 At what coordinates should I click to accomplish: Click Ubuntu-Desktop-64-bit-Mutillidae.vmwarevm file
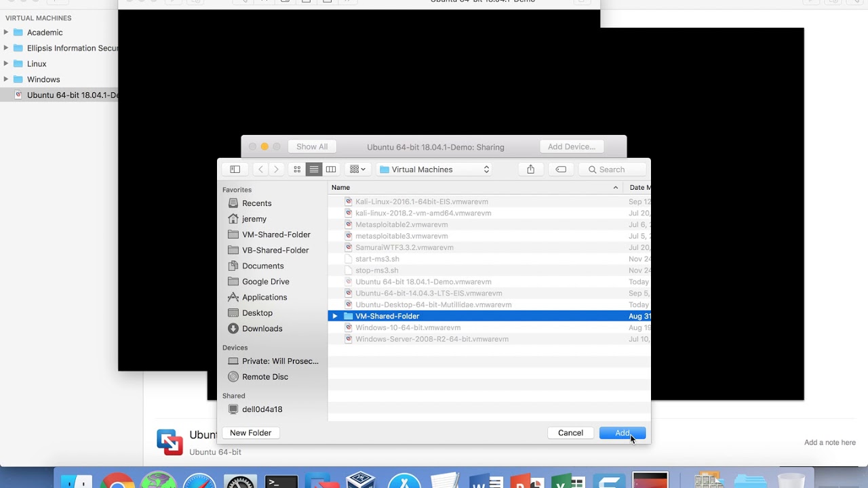(x=433, y=305)
